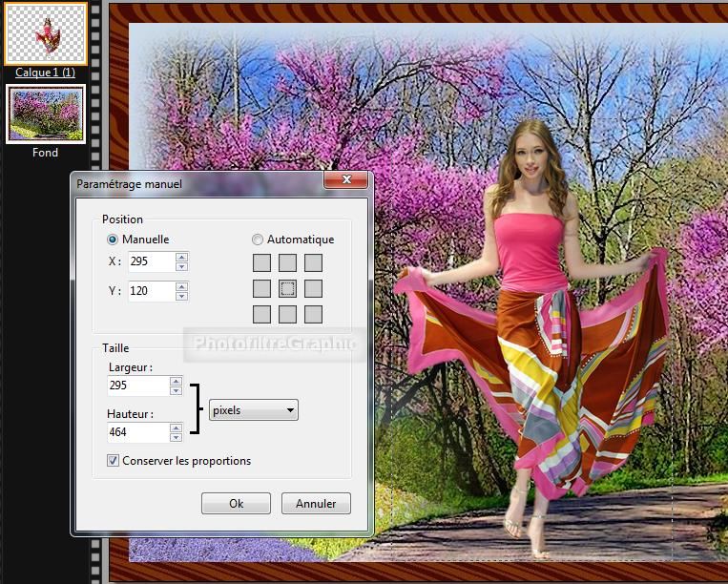Click the Calque 1 (1) layer label
The width and height of the screenshot is (728, 584).
click(45, 73)
